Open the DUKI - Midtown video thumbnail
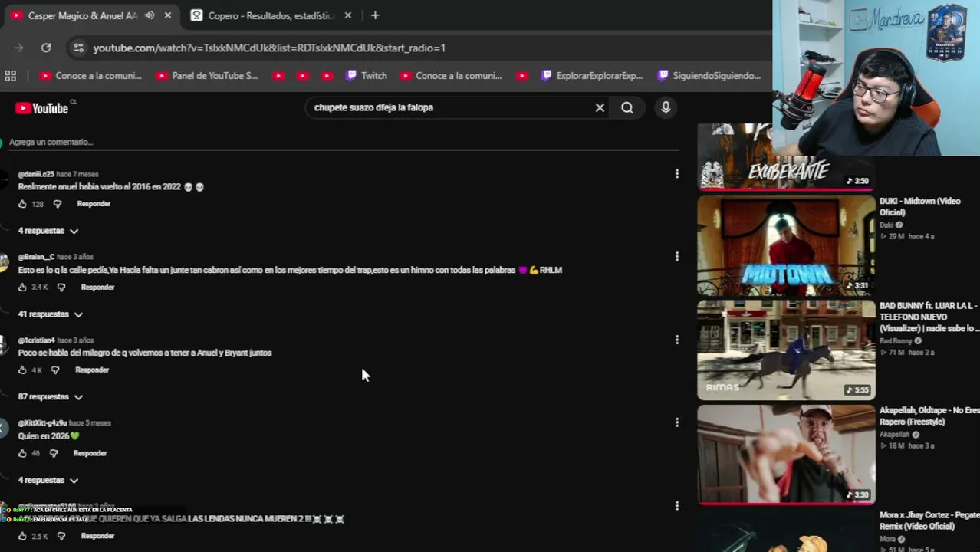The height and width of the screenshot is (552, 980). 786,246
